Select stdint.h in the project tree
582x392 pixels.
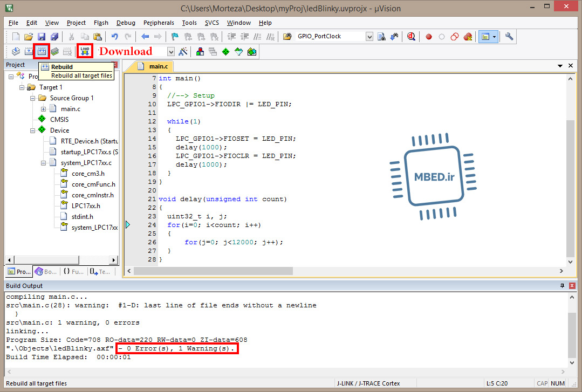click(x=83, y=216)
